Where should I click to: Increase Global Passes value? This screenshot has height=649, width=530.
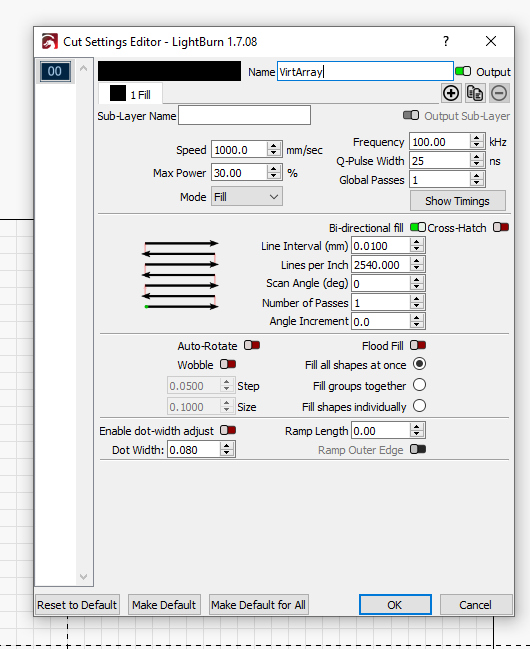pyautogui.click(x=477, y=176)
